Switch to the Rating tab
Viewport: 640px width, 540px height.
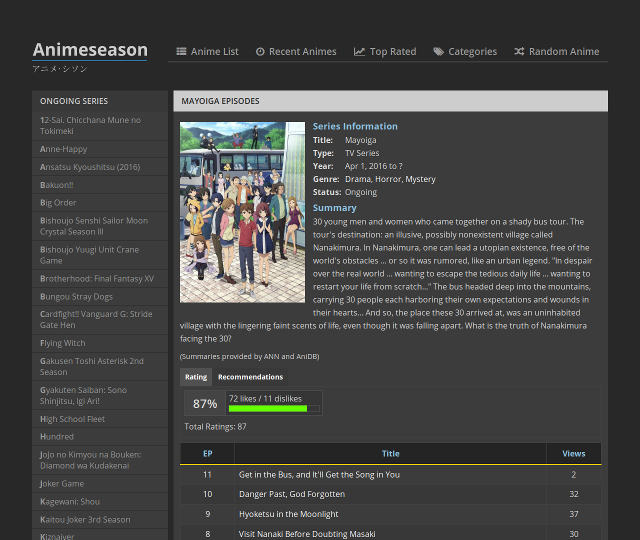(x=196, y=377)
